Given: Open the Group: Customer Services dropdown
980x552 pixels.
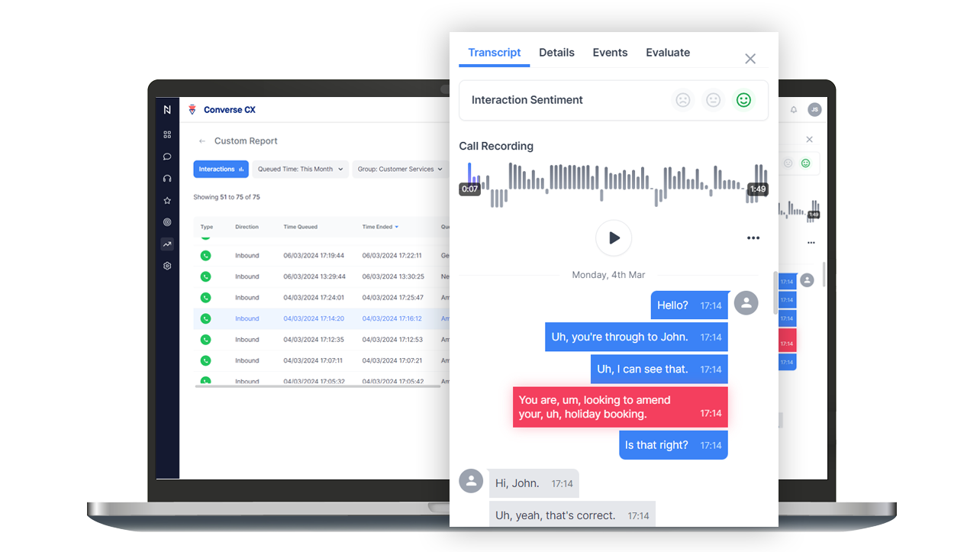Looking at the screenshot, I should coord(400,169).
